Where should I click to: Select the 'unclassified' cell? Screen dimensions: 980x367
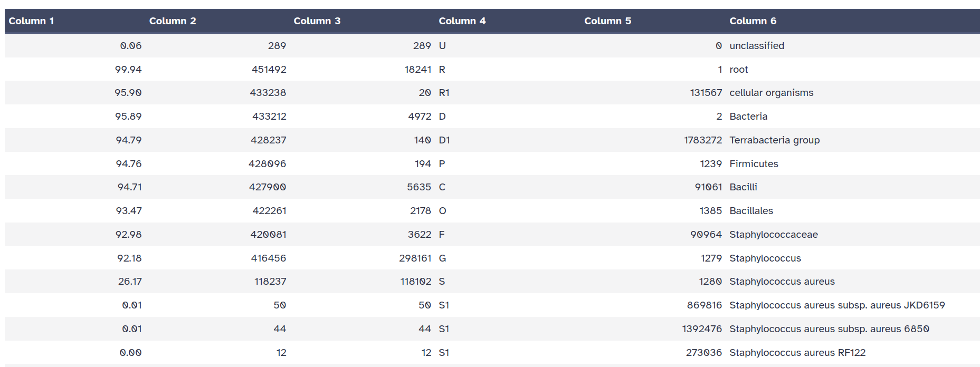pyautogui.click(x=756, y=46)
